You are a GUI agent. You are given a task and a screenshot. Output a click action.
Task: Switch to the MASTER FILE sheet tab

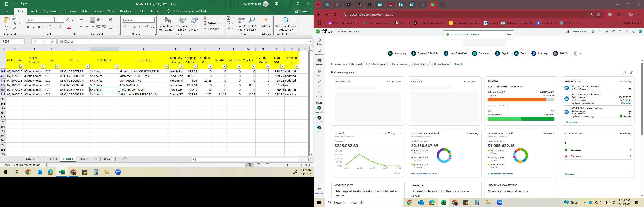click(35, 159)
